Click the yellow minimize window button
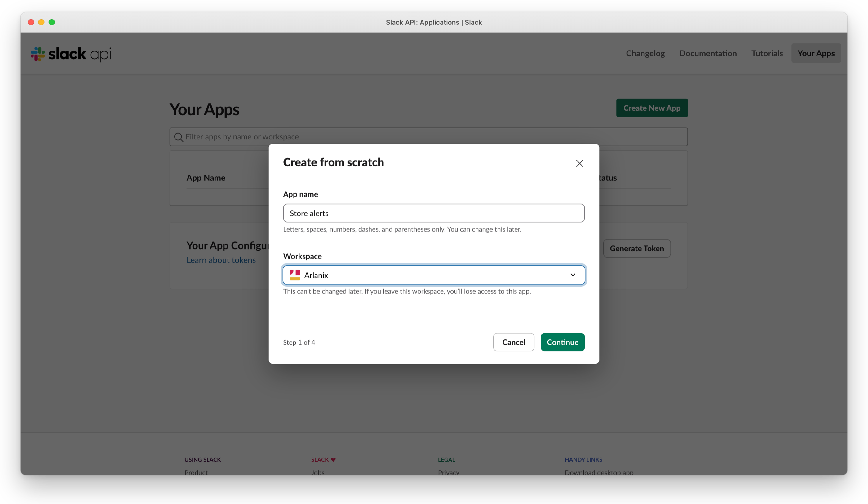Viewport: 868px width, 504px height. coord(41,22)
